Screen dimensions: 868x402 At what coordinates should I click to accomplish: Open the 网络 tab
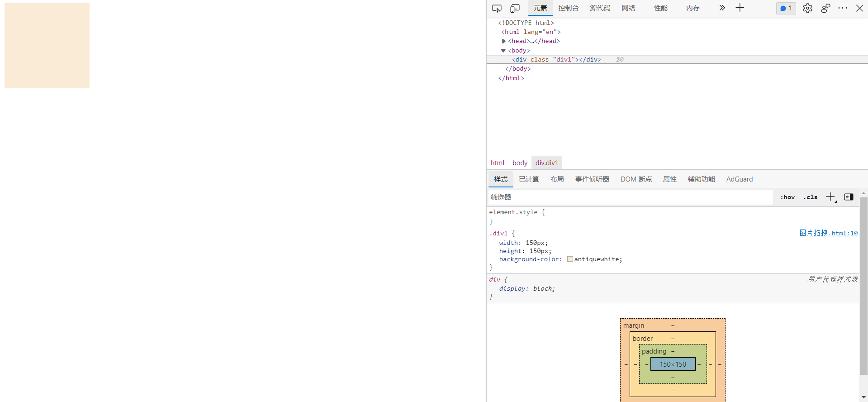(628, 8)
